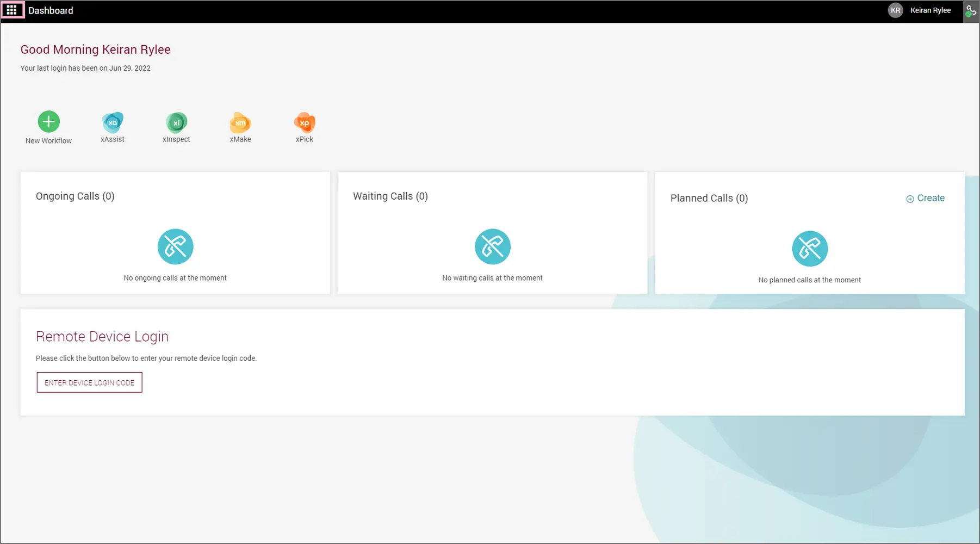Screen dimensions: 980x544
Task: Click the Dashboard title in the header
Action: [x=51, y=10]
